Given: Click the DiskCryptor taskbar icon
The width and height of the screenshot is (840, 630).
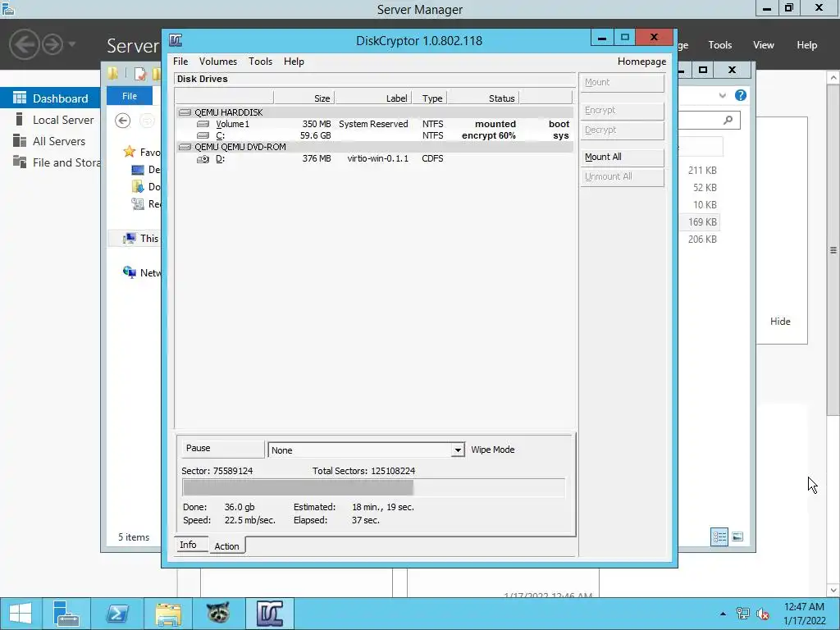Looking at the screenshot, I should pos(269,614).
